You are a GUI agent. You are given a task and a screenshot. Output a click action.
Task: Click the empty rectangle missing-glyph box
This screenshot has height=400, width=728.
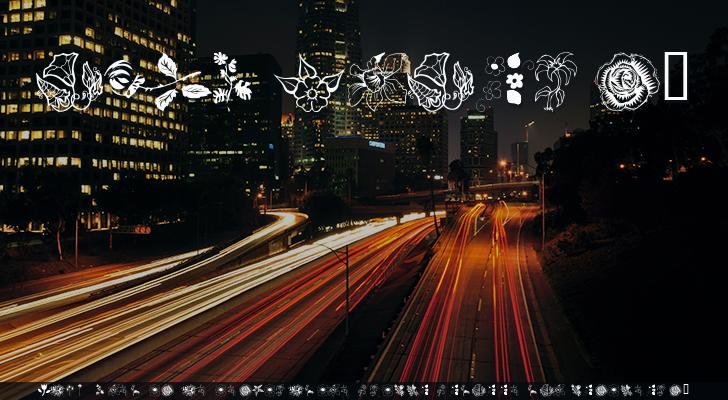[x=676, y=78]
